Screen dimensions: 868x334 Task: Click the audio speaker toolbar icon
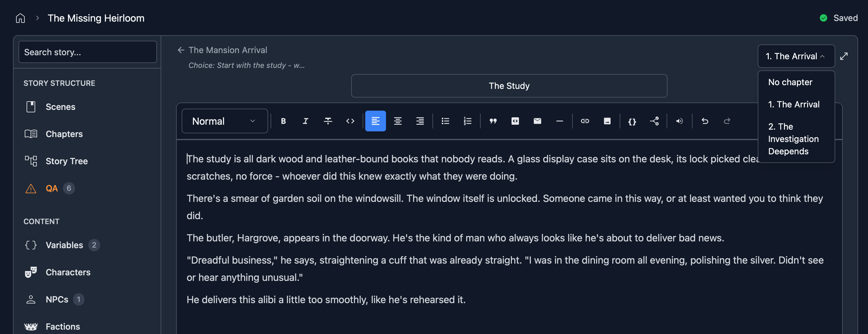point(679,121)
